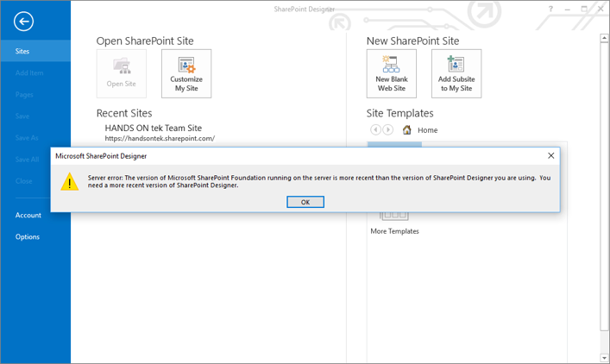Click the warning triangle icon
Image resolution: width=610 pixels, height=364 pixels.
(x=70, y=182)
